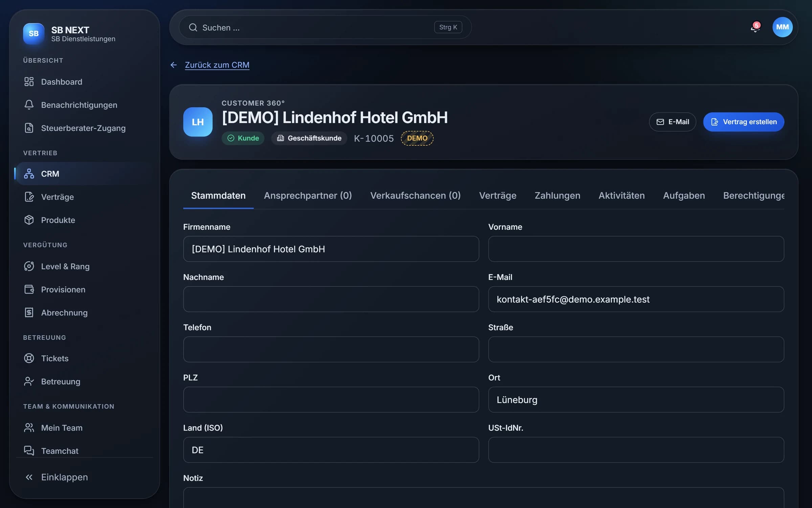
Task: Click the notification bell with badge 5
Action: (x=755, y=27)
